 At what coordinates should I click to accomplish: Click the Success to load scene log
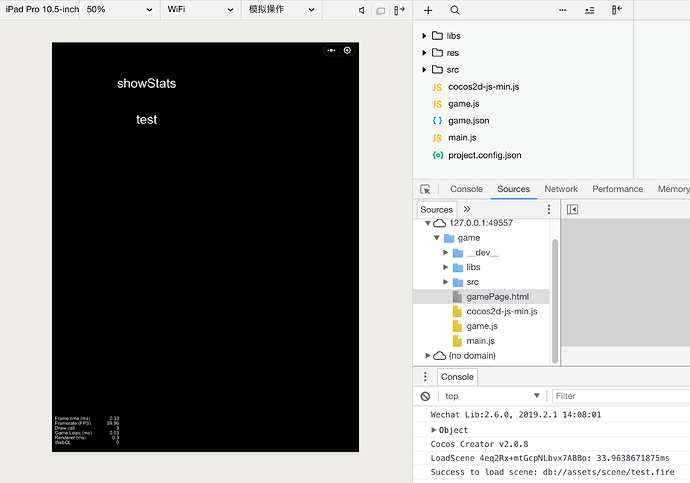[x=552, y=472]
